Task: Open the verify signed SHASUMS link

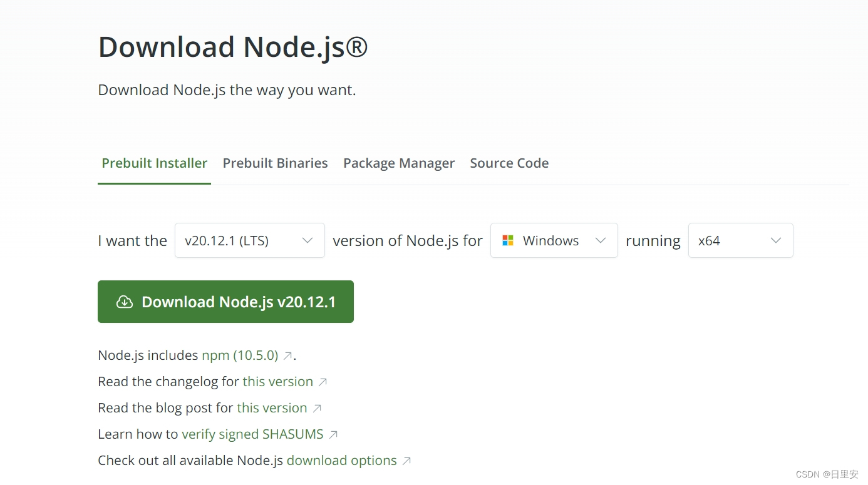Action: tap(252, 434)
